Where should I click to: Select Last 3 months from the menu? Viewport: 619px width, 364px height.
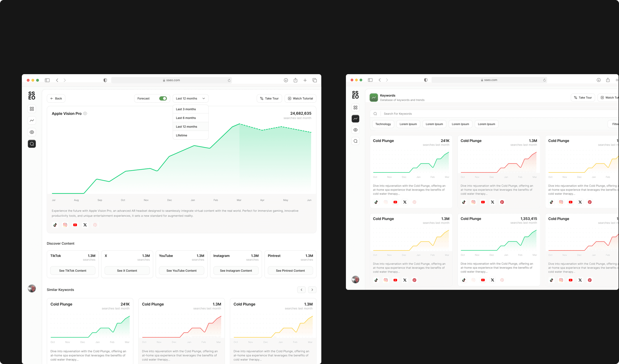[186, 109]
